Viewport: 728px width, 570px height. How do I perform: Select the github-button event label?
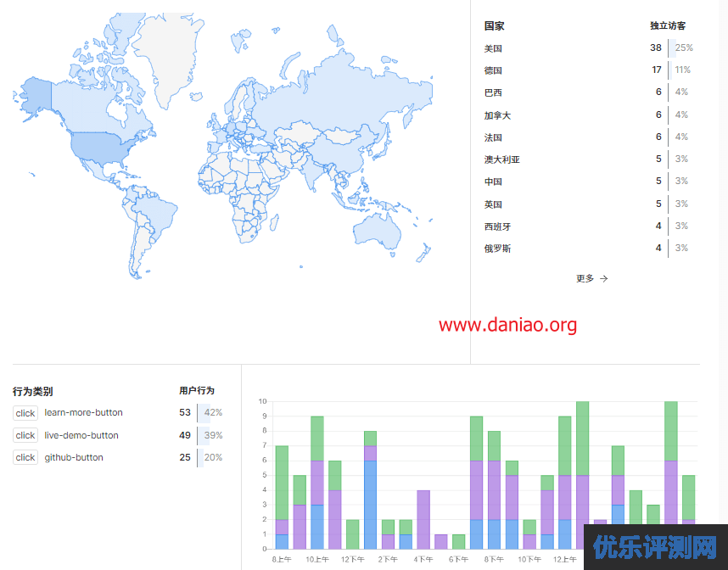pos(74,457)
